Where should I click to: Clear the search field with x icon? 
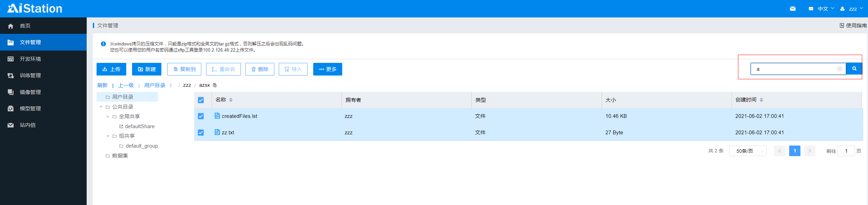pyautogui.click(x=839, y=69)
